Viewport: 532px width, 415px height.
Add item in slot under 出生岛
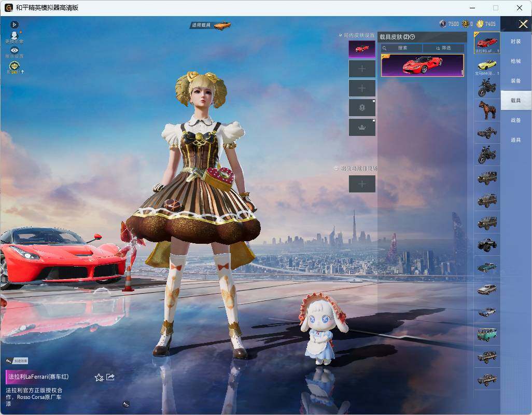[x=362, y=184]
